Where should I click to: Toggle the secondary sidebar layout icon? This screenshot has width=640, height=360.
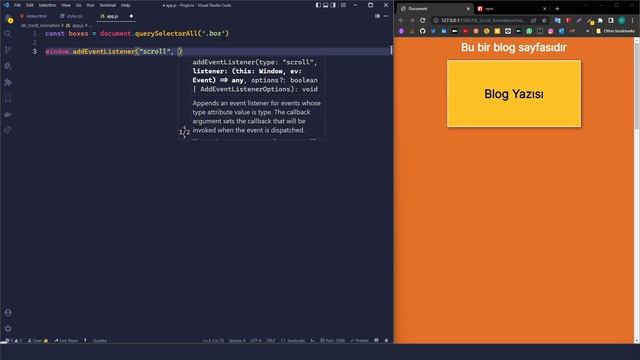click(x=333, y=5)
